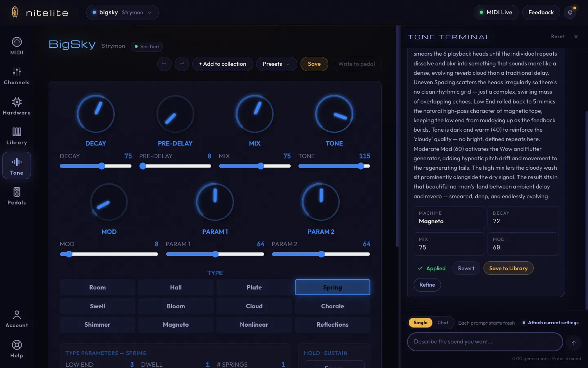Click the PRE-DELAY knob
This screenshot has width=588, height=368.
coord(175,114)
